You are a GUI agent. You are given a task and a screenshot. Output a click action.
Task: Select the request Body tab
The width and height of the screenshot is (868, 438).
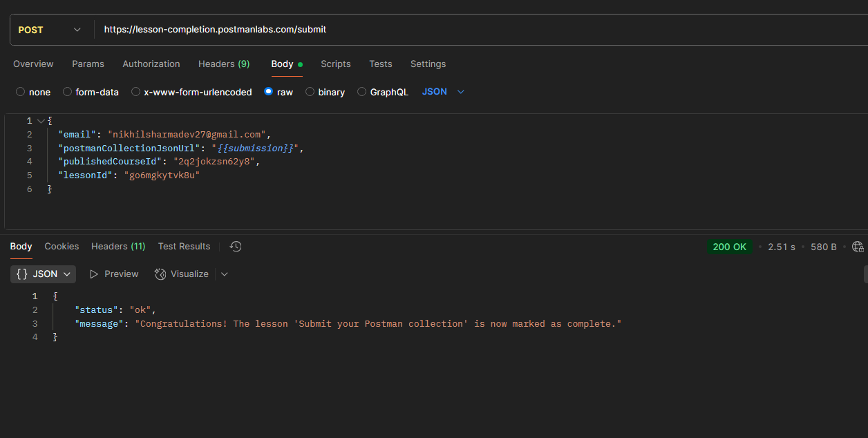tap(286, 64)
